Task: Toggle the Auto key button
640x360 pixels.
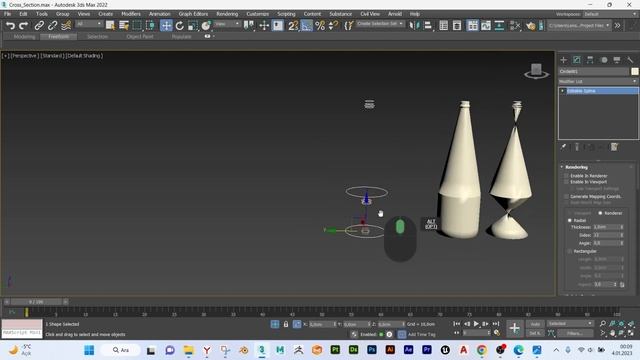Action: 535,324
